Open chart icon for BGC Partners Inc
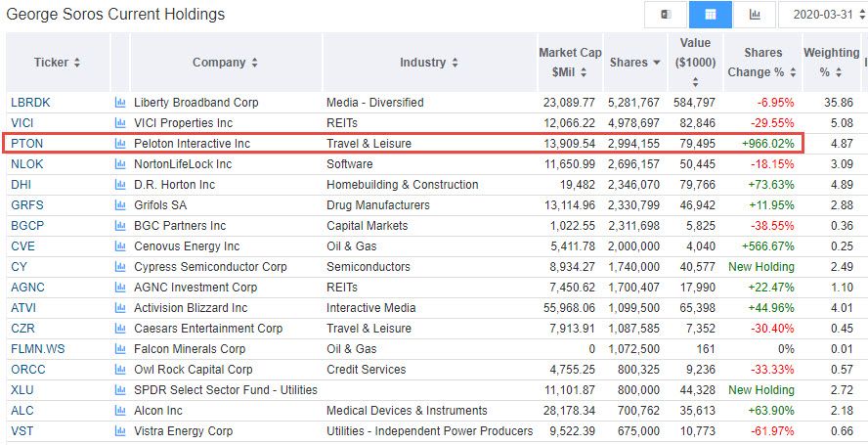Screen dimensions: 868x445 tap(120, 226)
